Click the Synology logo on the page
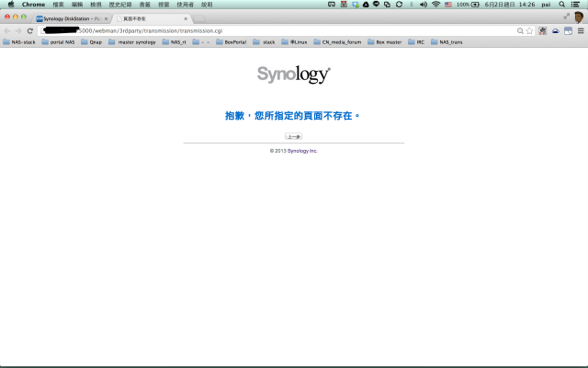 point(294,75)
